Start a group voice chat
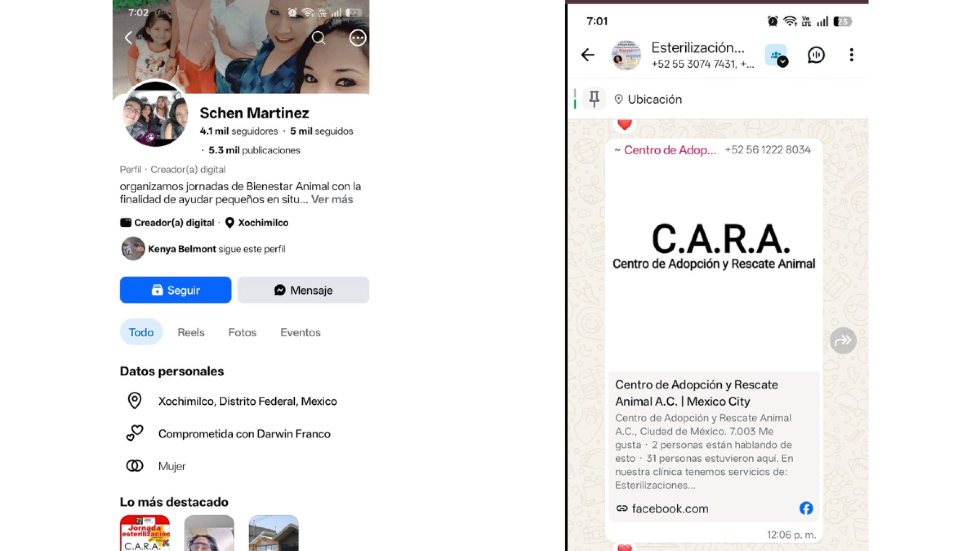 click(816, 55)
